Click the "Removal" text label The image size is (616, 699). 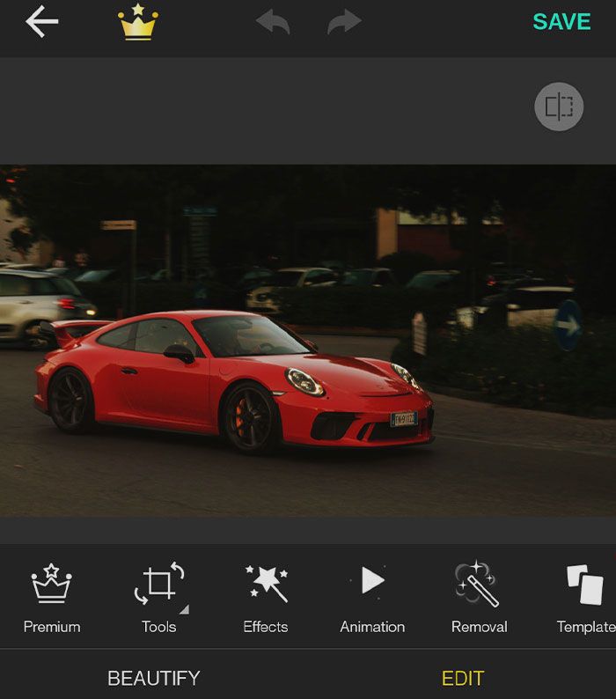pyautogui.click(x=479, y=627)
